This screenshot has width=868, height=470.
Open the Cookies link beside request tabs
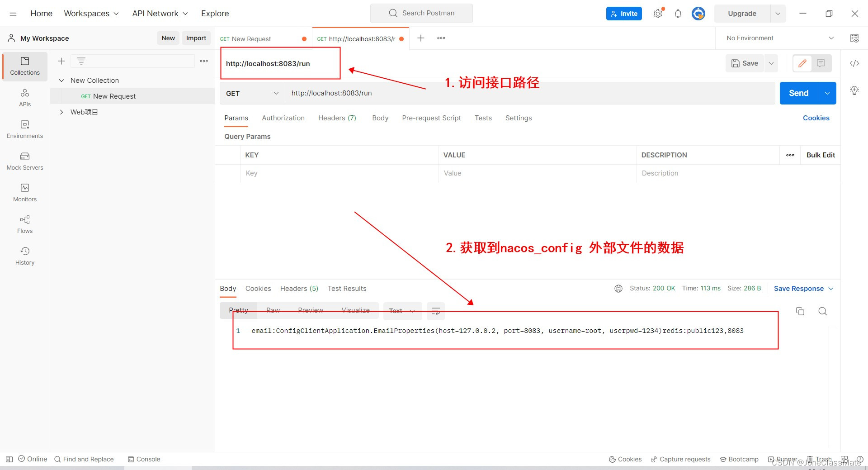pyautogui.click(x=816, y=118)
